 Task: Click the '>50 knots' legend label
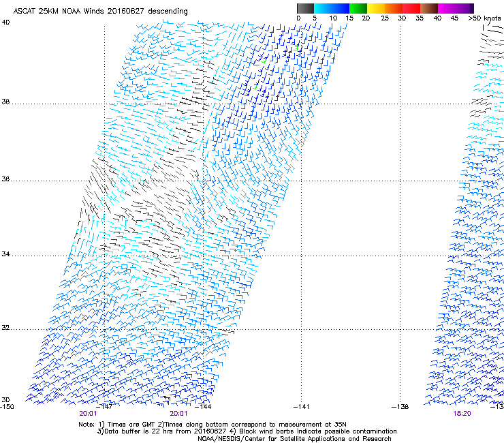484,18
